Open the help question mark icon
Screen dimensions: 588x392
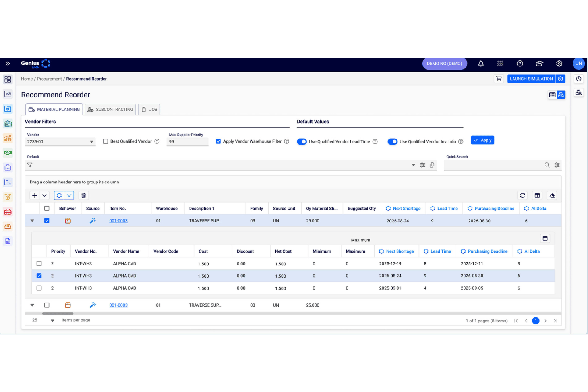point(520,64)
